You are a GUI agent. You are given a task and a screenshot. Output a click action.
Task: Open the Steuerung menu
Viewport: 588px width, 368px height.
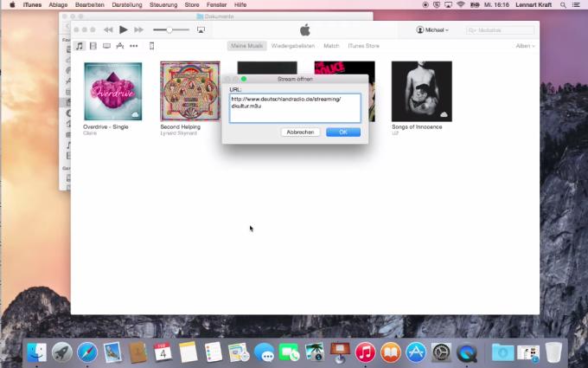pyautogui.click(x=163, y=5)
